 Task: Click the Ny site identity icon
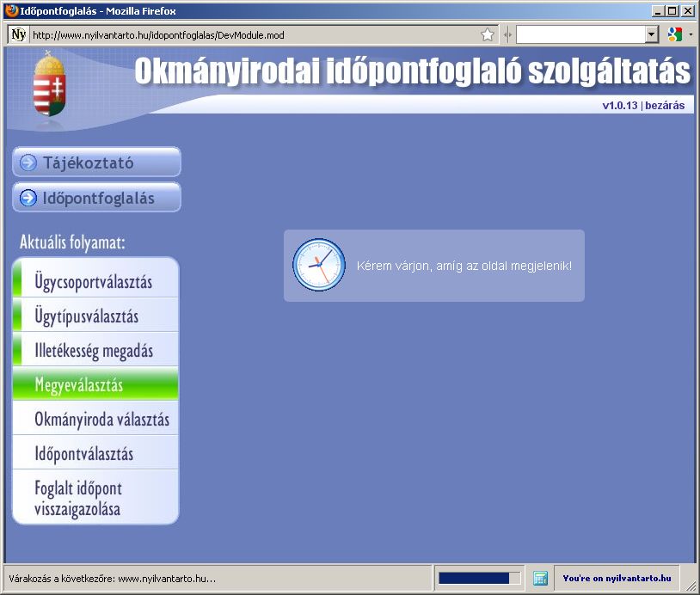click(18, 35)
